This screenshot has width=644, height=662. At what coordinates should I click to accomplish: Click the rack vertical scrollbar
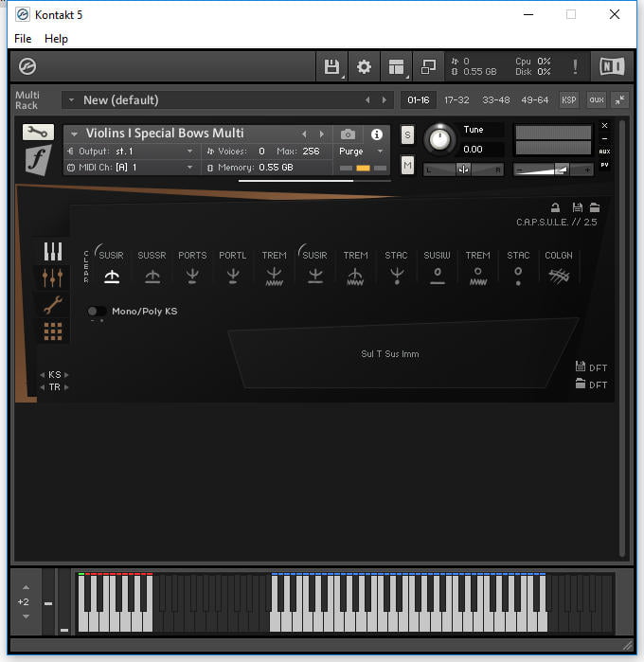point(621,339)
